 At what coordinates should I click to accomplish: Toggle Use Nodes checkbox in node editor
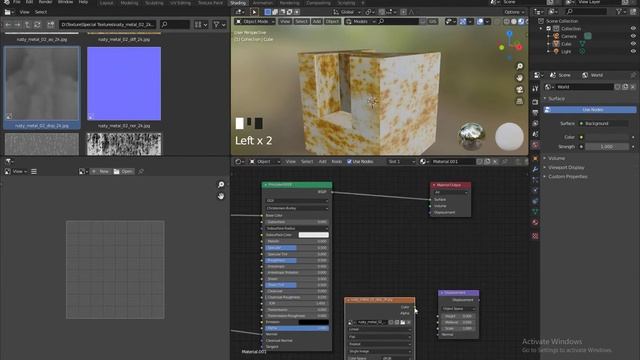349,162
